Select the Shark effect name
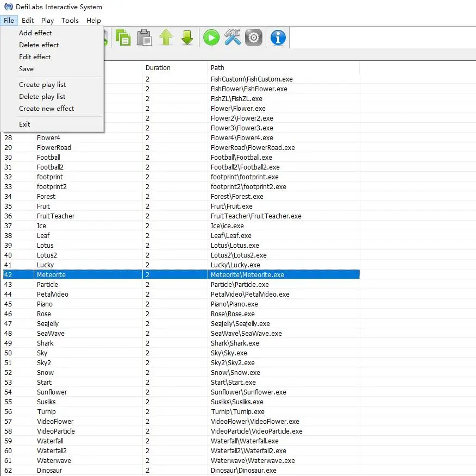The width and height of the screenshot is (476, 476). pos(45,343)
